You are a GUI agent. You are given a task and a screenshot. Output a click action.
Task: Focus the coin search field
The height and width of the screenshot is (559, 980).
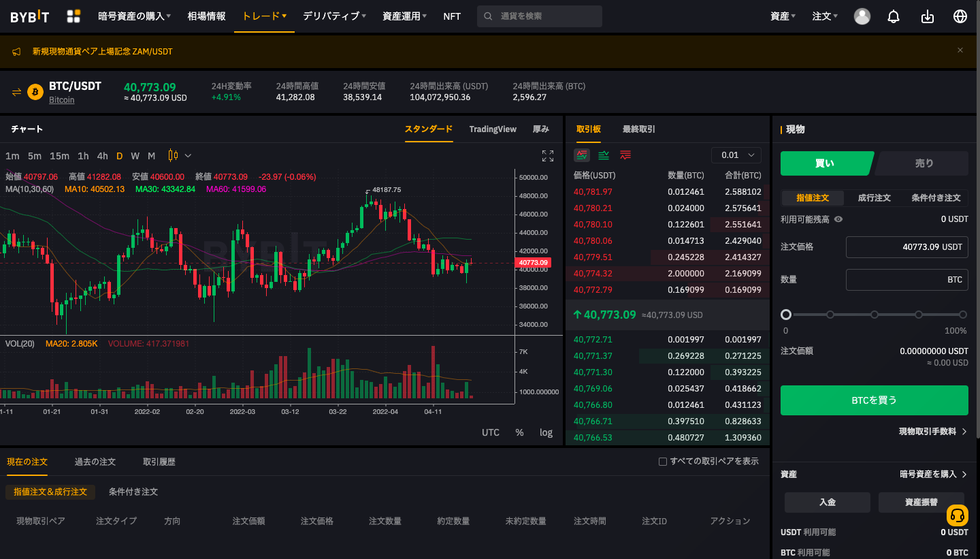click(x=540, y=16)
